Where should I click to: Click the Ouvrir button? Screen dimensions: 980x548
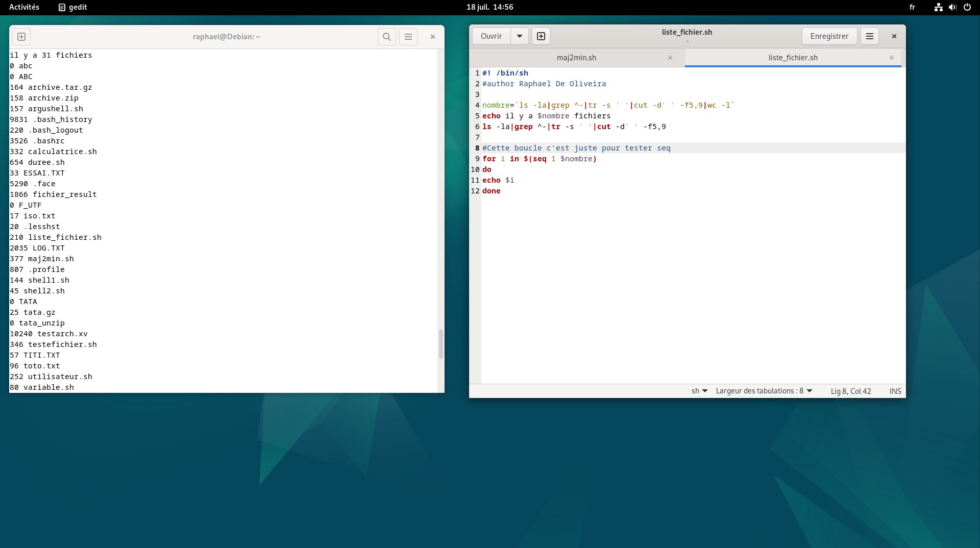pyautogui.click(x=491, y=36)
